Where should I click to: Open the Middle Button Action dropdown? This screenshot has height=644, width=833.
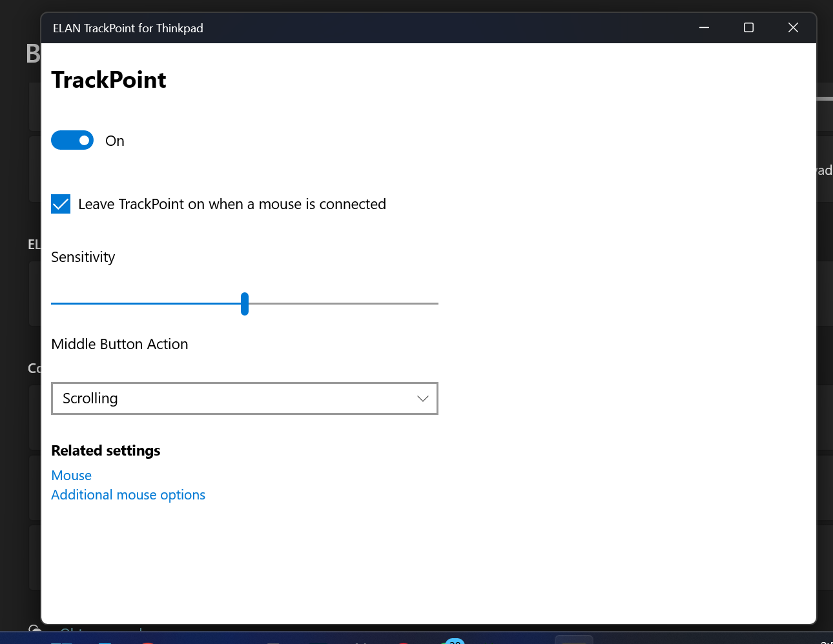(x=244, y=399)
